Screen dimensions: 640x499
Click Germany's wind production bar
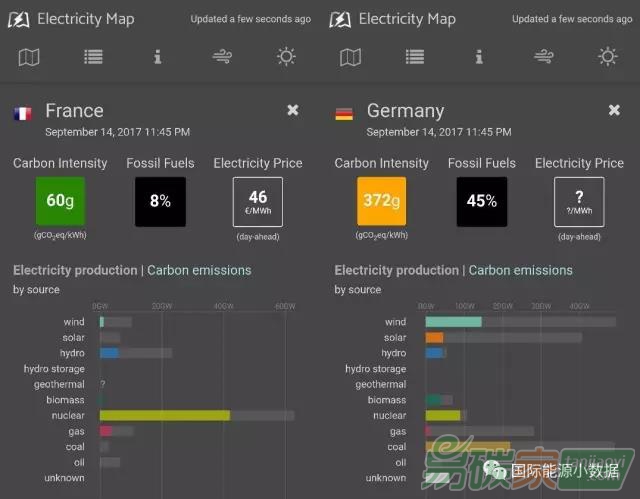(x=453, y=322)
